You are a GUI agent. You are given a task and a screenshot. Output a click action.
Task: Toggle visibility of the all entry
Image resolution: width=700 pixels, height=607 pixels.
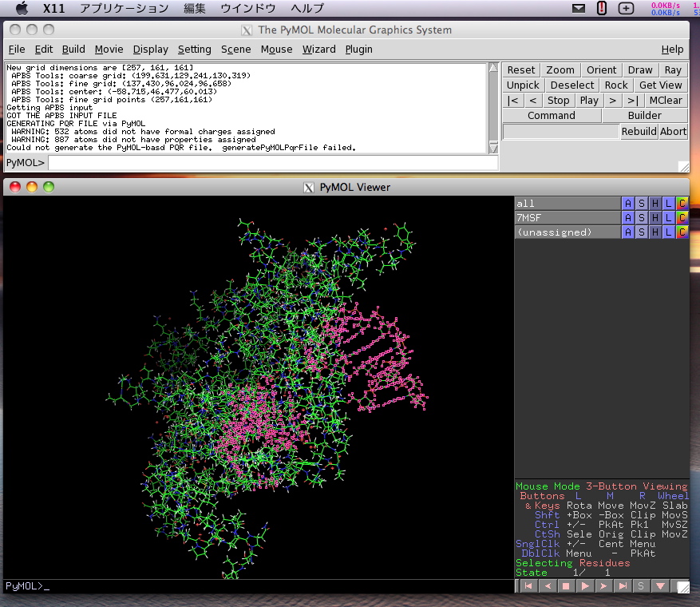pyautogui.click(x=568, y=204)
